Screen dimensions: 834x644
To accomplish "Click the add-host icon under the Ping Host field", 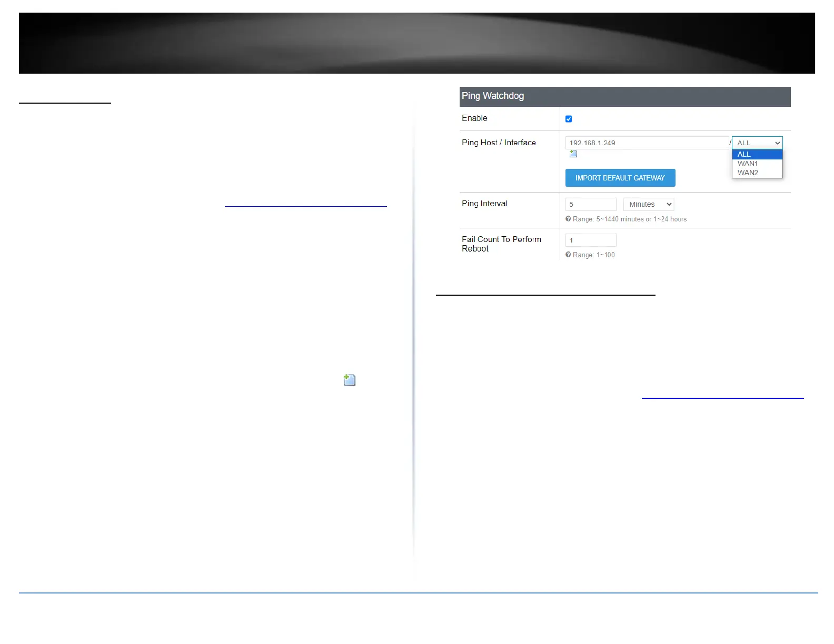I will 573,154.
